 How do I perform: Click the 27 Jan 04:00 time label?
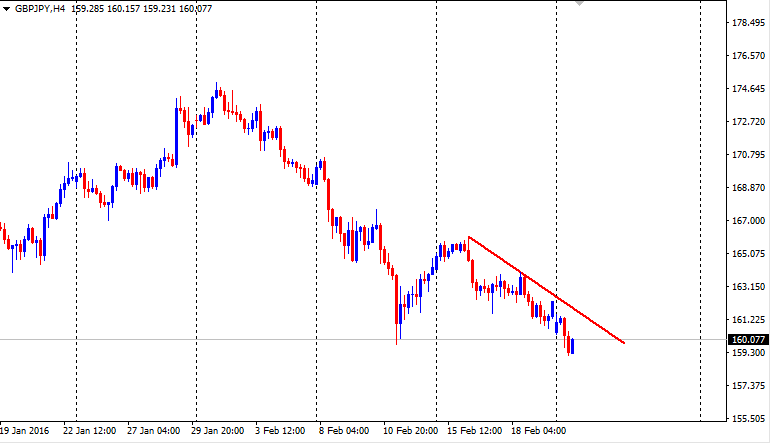pyautogui.click(x=153, y=431)
